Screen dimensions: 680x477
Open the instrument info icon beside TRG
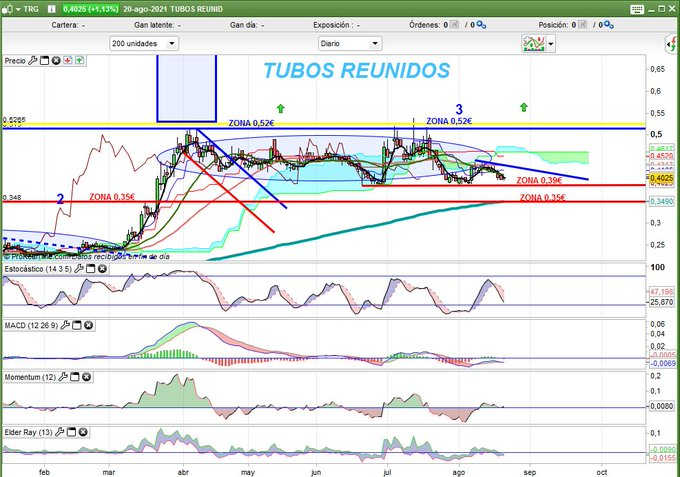tap(52, 9)
